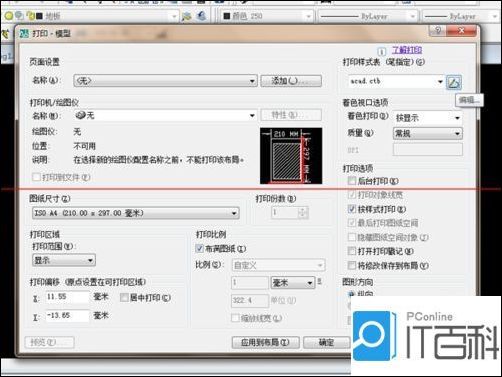Open the 颜色 250 color dropdown
This screenshot has height=377, width=502.
pos(267,16)
